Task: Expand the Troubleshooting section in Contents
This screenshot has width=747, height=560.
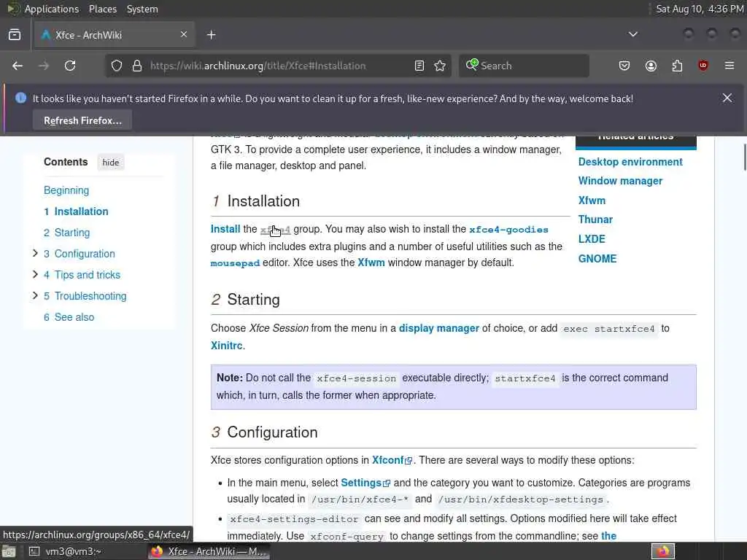Action: [x=35, y=296]
